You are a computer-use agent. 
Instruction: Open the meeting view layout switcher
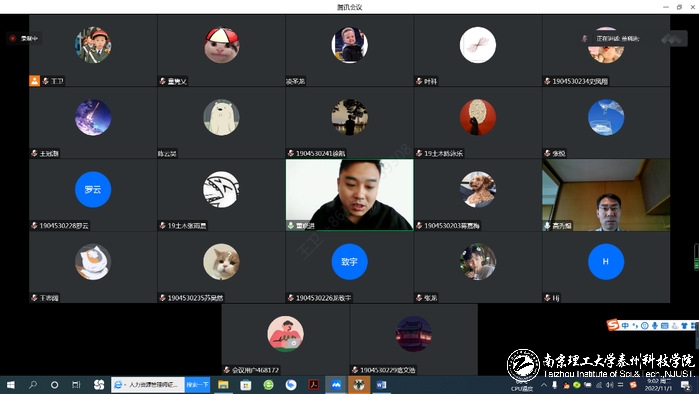click(x=672, y=39)
